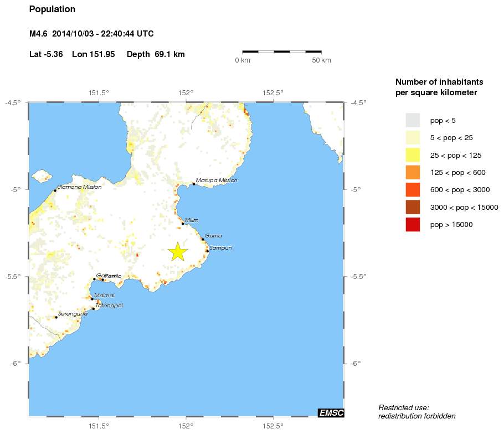This screenshot has height=434, width=504.
Task: Click the 'Restricted use: redistribution forbidden' notice
Action: coord(416,411)
